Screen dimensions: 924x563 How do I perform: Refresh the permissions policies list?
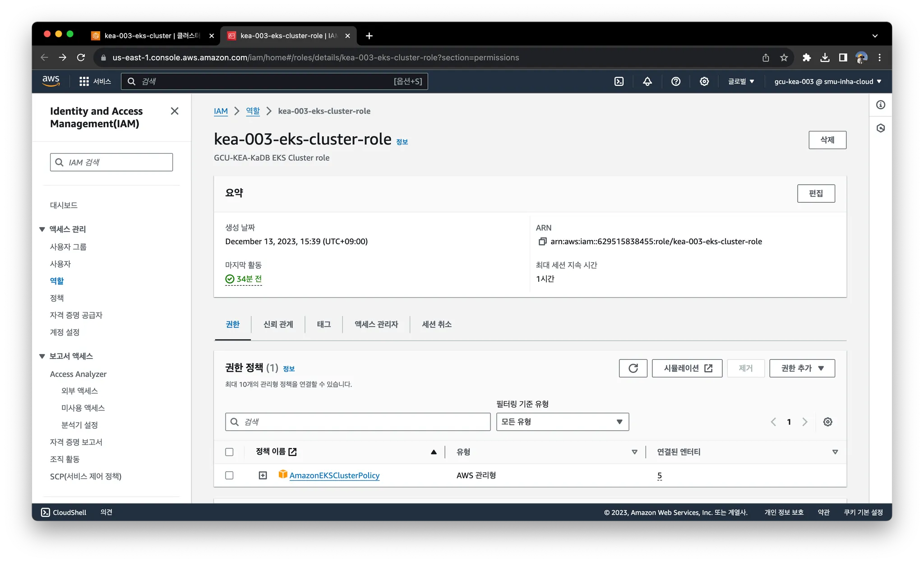633,368
